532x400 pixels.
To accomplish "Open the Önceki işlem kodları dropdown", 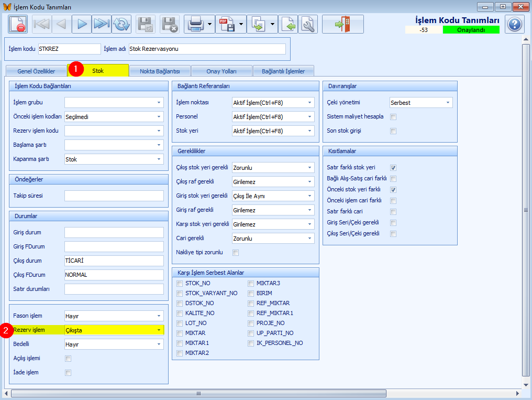I will 159,117.
